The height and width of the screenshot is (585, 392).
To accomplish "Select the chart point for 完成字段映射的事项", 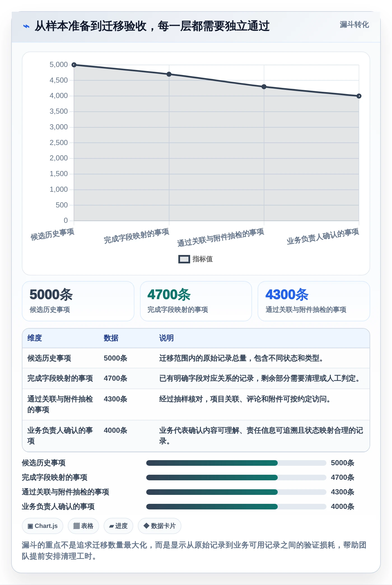I will 169,74.
